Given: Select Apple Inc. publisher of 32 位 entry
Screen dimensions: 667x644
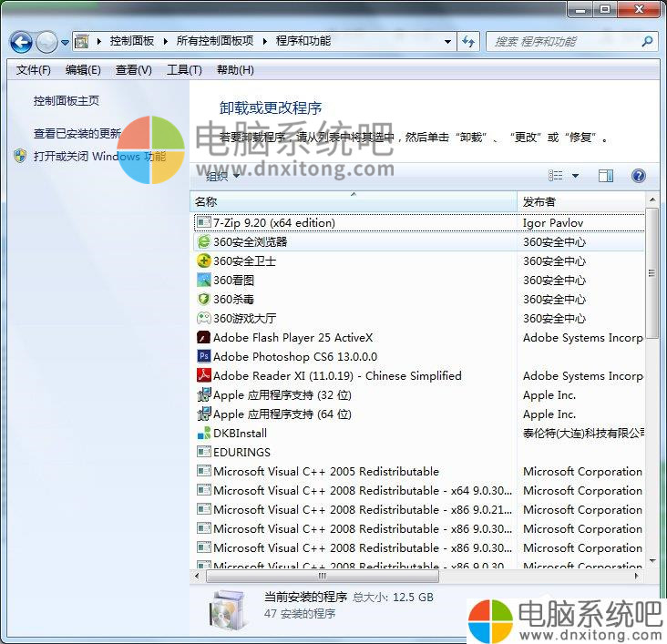Looking at the screenshot, I should click(549, 395).
